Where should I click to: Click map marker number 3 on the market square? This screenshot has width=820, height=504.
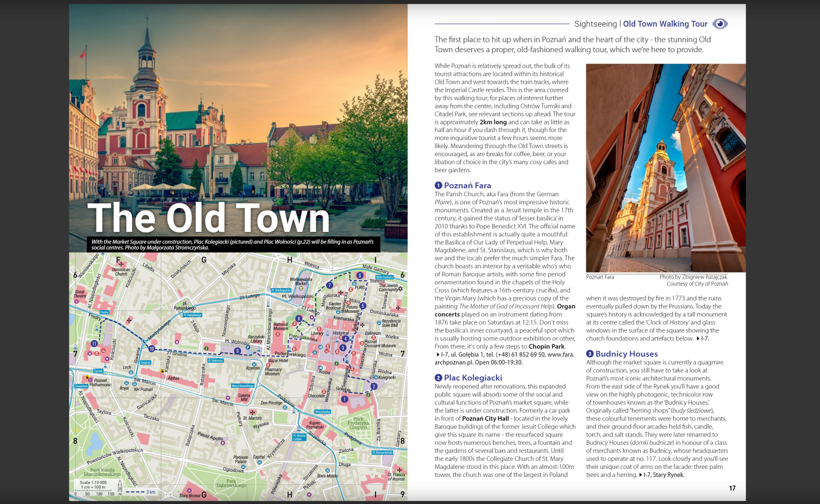343,348
